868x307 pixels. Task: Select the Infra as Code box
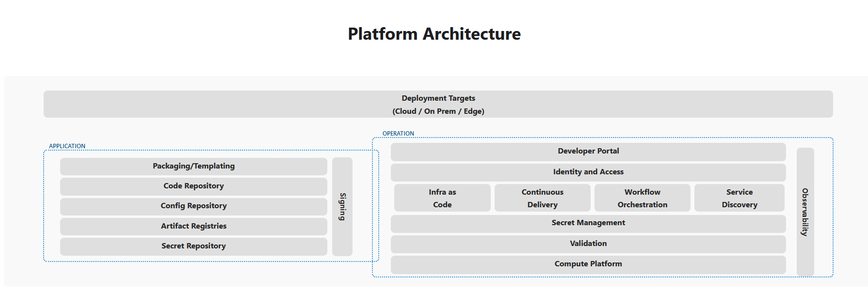point(442,198)
